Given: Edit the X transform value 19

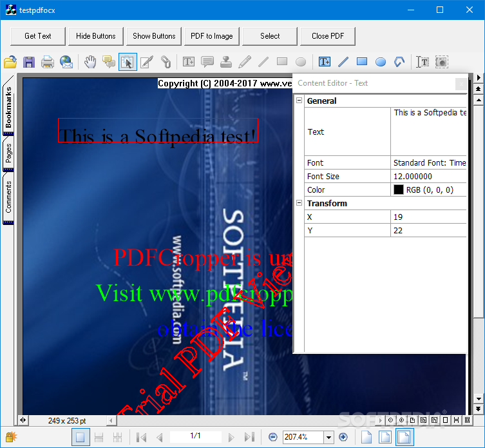Looking at the screenshot, I should point(429,217).
